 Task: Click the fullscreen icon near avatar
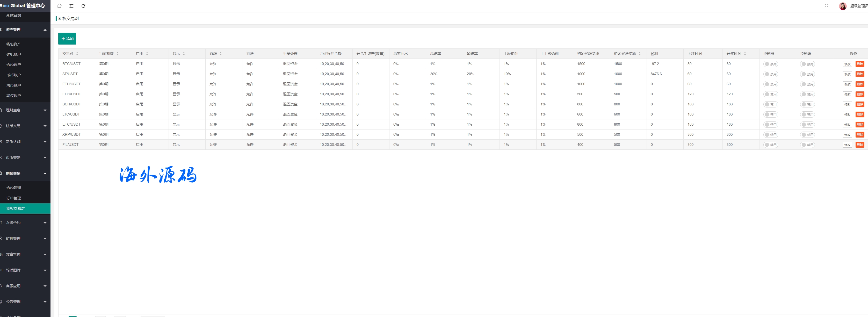point(826,6)
